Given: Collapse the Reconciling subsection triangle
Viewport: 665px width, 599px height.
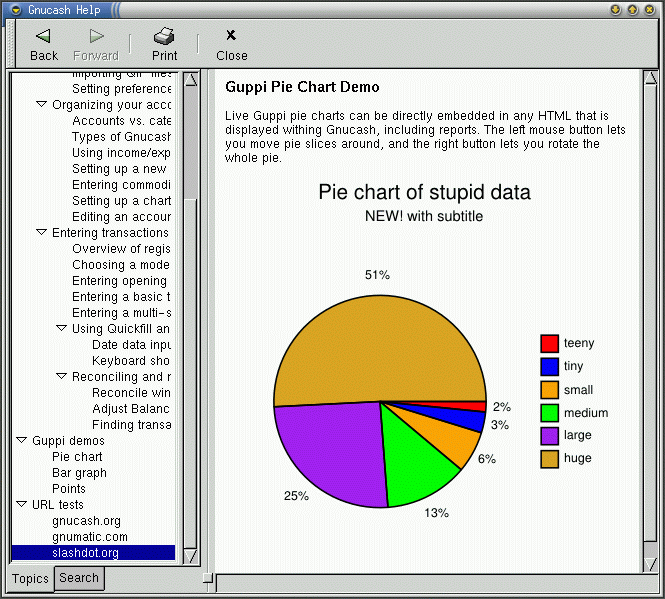Looking at the screenshot, I should [61, 377].
